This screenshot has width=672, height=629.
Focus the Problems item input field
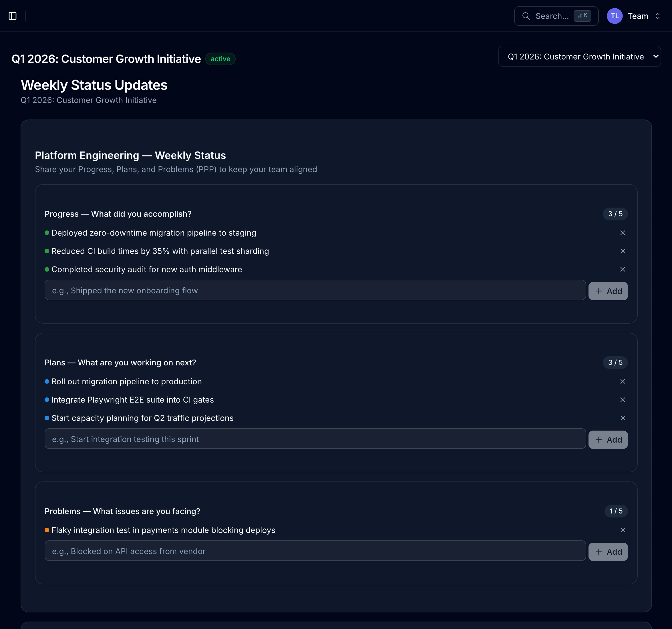click(x=315, y=551)
